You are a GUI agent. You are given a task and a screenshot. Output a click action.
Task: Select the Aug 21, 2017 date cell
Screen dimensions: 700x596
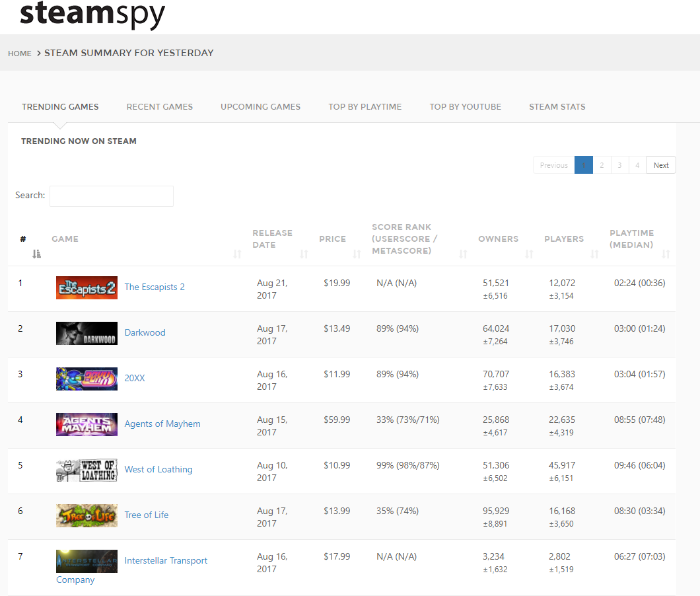(x=272, y=289)
